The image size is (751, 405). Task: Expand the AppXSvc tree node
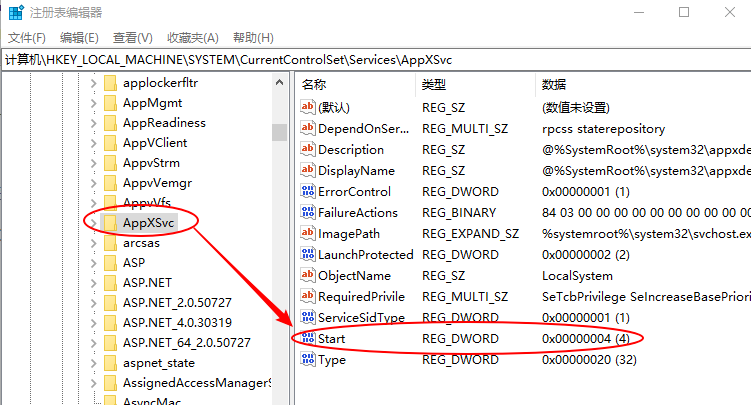coord(94,222)
